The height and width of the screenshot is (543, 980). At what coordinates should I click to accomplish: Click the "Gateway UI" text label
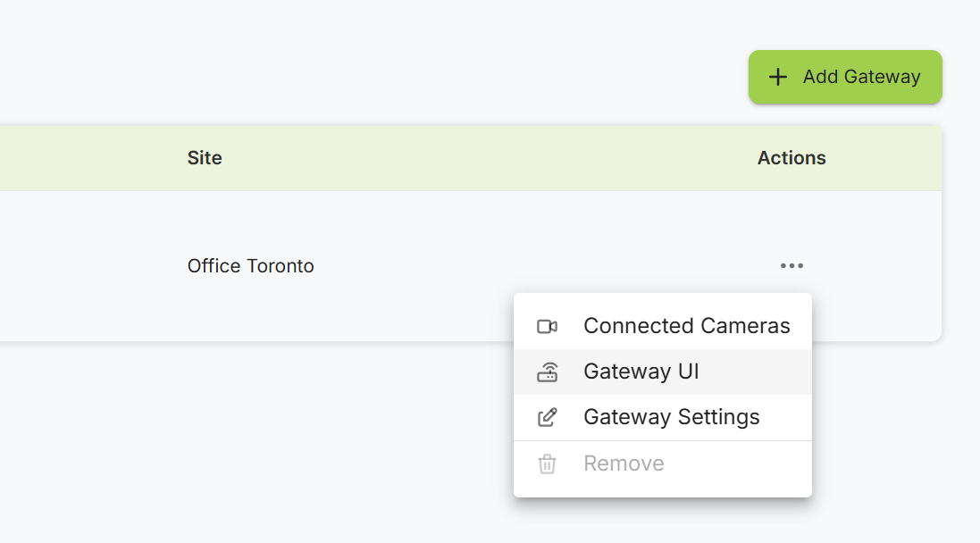(641, 372)
